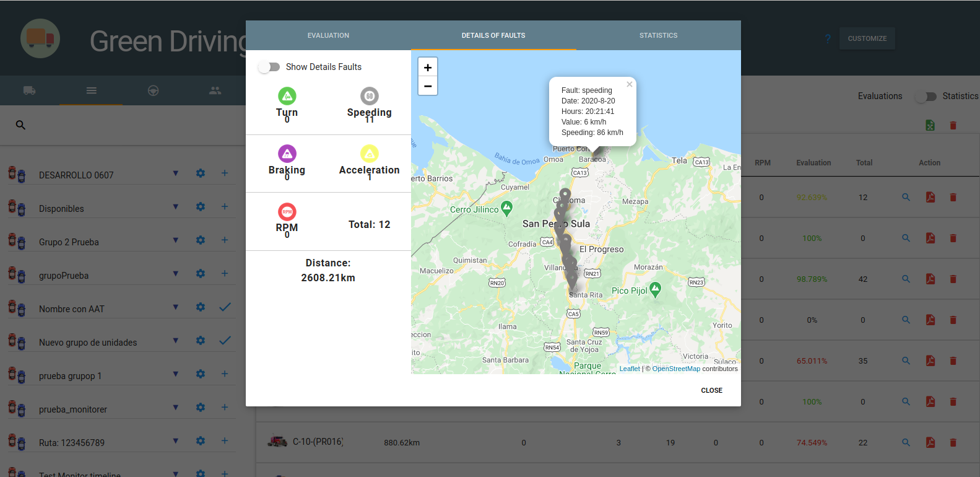
Task: Download PDF for the 74.549% evaluation row
Action: pyautogui.click(x=930, y=443)
